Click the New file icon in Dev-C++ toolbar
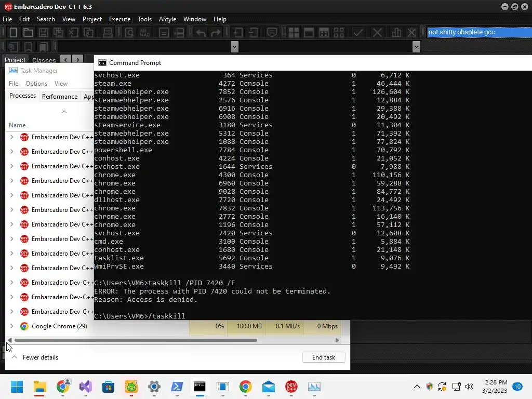Screen dimensions: 532x399 pyautogui.click(x=13, y=33)
